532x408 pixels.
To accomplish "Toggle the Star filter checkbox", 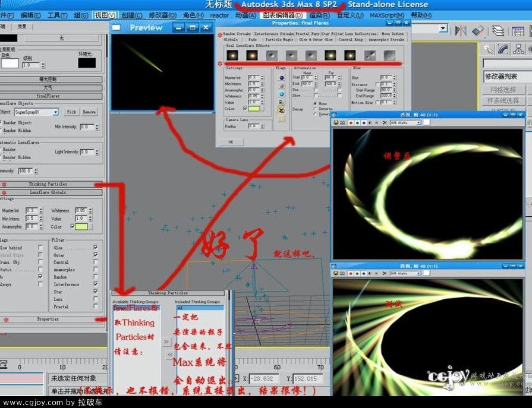I will click(x=96, y=292).
